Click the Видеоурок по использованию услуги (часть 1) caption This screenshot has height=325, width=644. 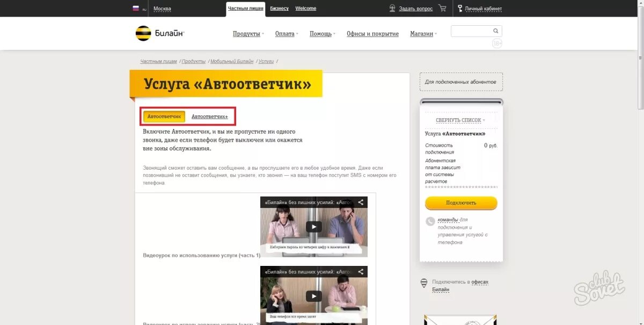point(202,256)
